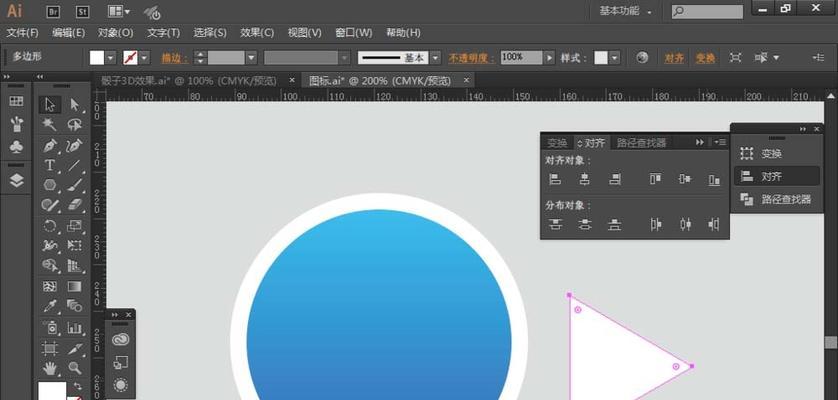Click the orange 对齐 link in control bar

(674, 58)
